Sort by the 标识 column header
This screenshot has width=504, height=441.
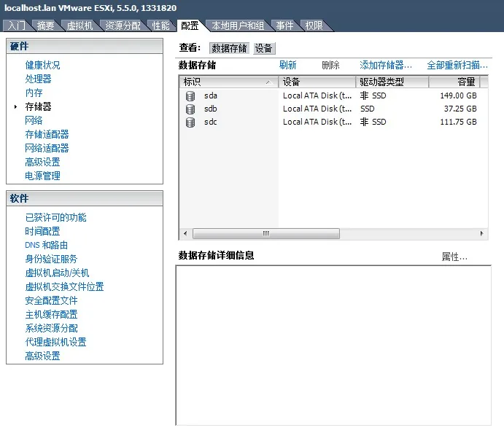pyautogui.click(x=228, y=82)
